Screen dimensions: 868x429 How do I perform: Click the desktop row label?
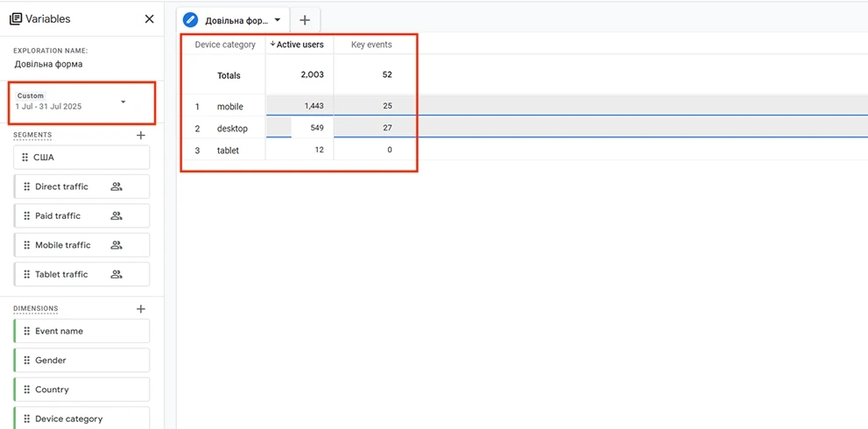point(232,129)
